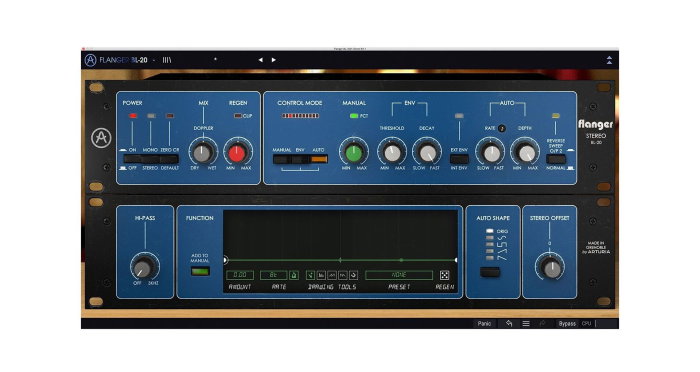This screenshot has width=700, height=372.
Task: Adjust the red Regen knob
Action: tap(237, 153)
